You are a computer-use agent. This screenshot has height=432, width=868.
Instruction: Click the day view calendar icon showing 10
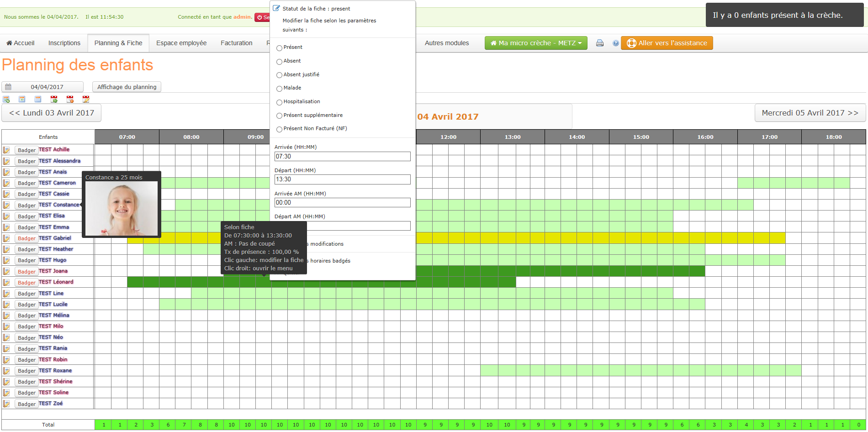tap(22, 99)
